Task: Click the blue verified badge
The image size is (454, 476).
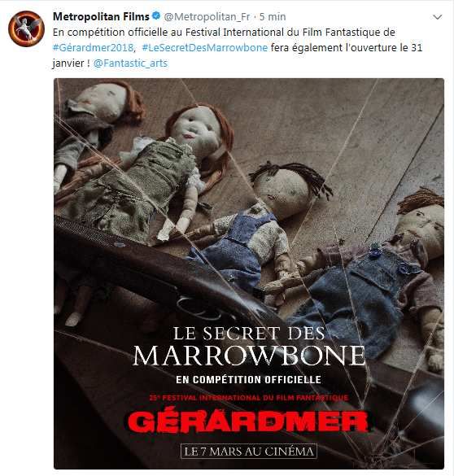Action: (156, 16)
